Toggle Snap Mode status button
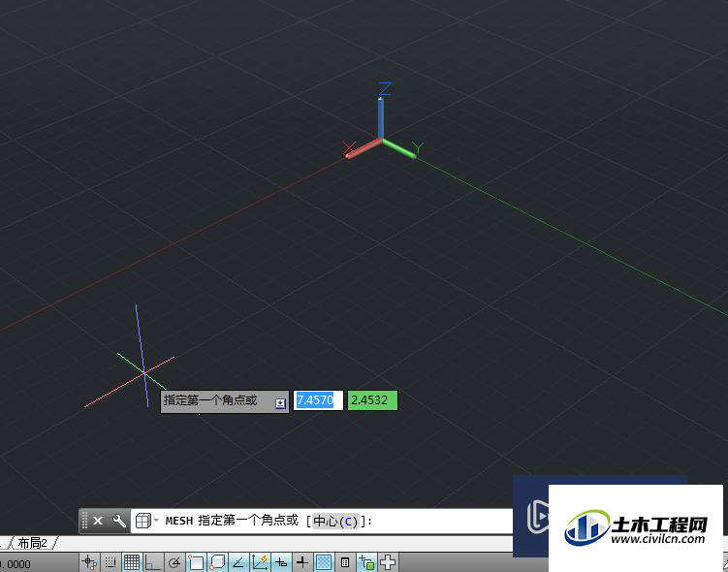This screenshot has width=728, height=572. 111,562
